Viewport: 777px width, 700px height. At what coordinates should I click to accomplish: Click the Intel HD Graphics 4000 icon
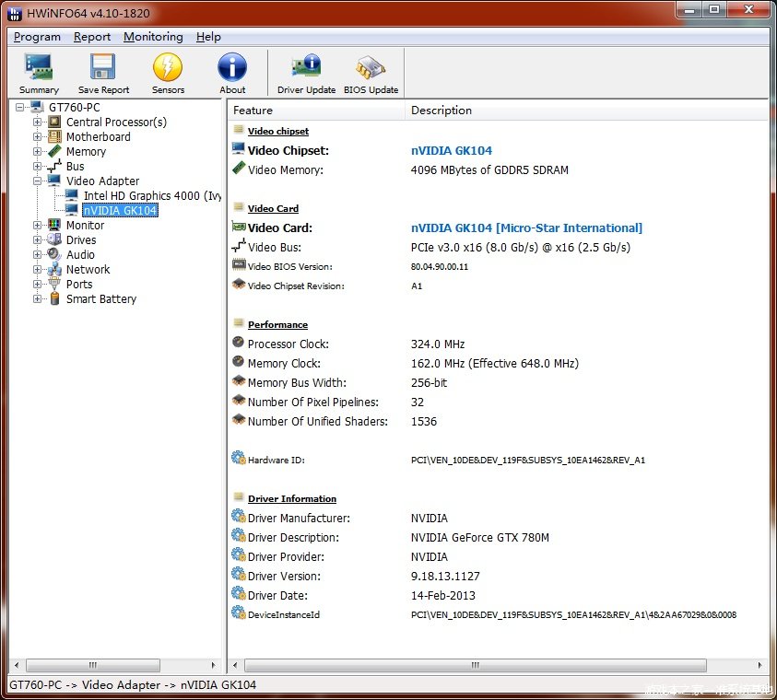(72, 194)
